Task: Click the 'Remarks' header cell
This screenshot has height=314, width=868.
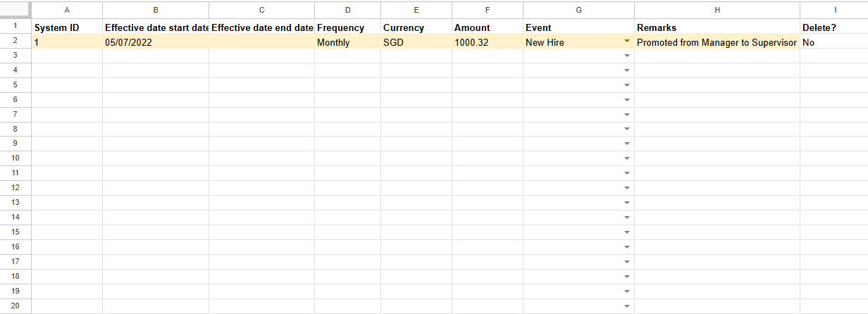Action: [x=717, y=27]
